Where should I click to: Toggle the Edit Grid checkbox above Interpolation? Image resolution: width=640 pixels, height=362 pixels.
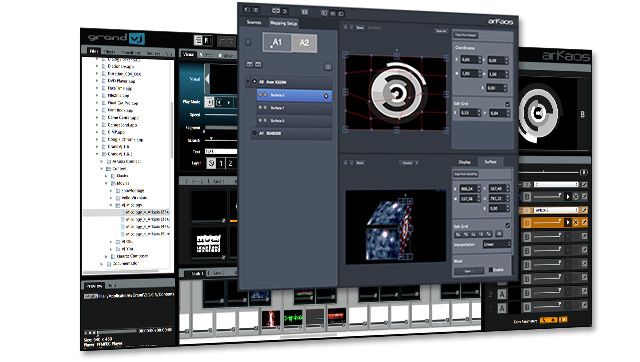(x=507, y=225)
